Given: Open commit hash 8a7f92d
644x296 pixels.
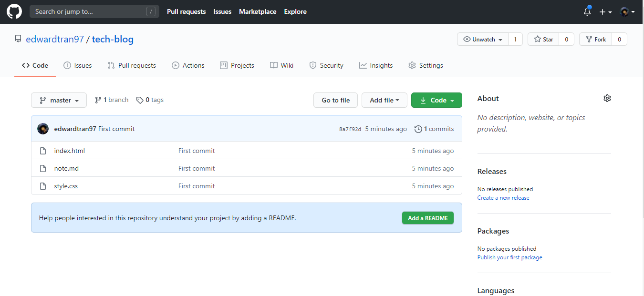Looking at the screenshot, I should click(350, 129).
